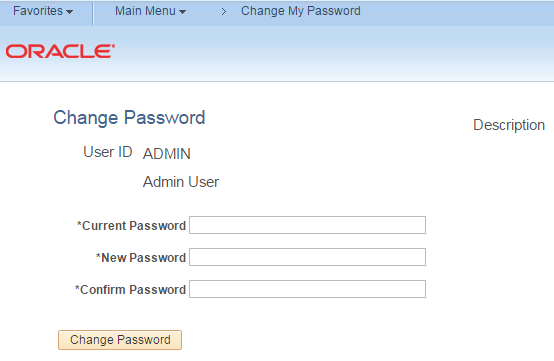Click the User ID label
This screenshot has width=554, height=361.
tap(108, 152)
